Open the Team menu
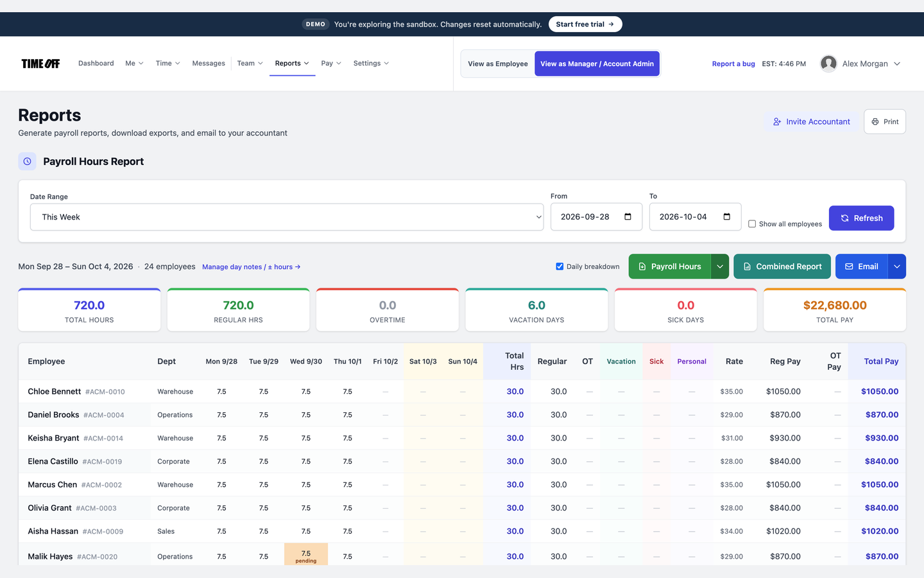 click(x=250, y=64)
